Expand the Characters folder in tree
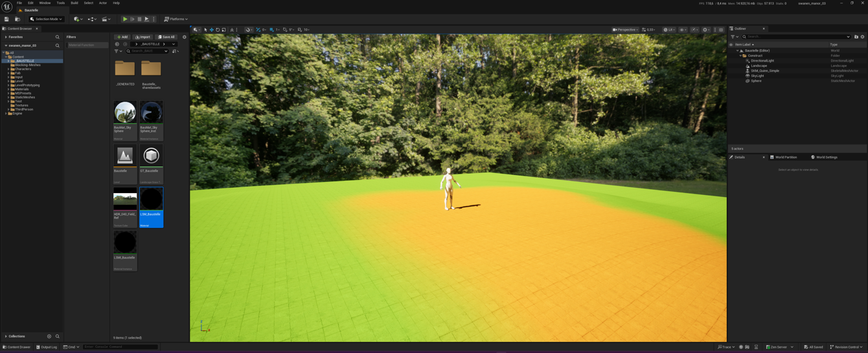868x353 pixels. 8,69
